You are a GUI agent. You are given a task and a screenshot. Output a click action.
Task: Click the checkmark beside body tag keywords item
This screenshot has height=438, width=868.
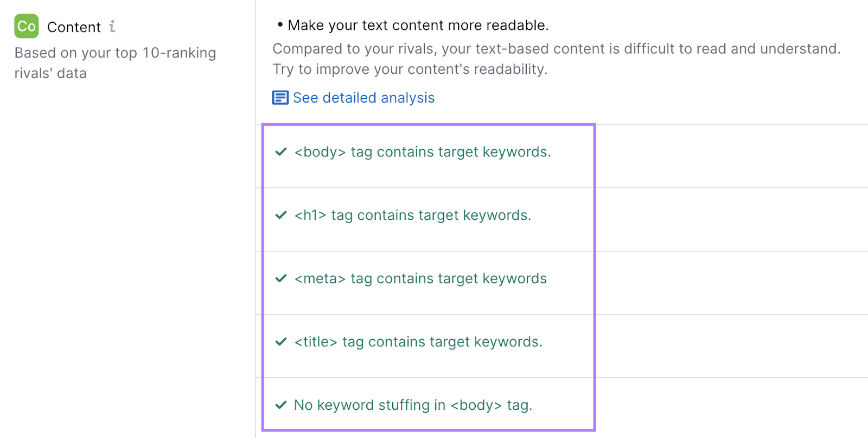(280, 153)
